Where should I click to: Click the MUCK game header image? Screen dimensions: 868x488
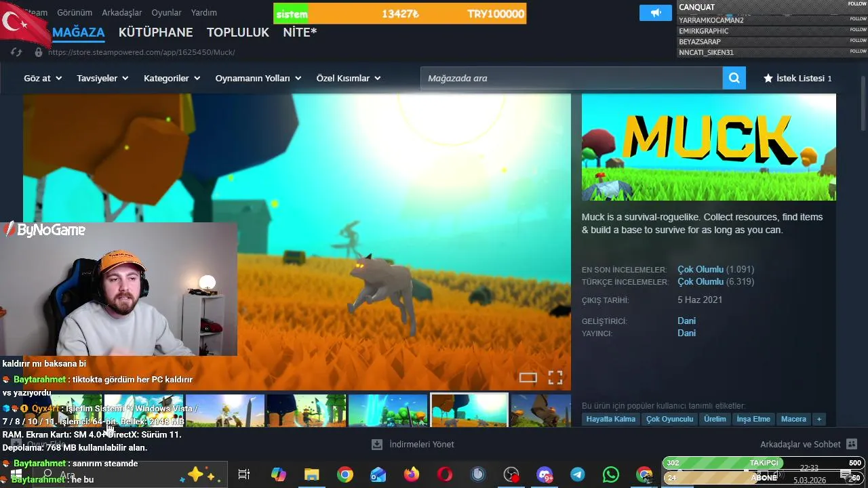(x=709, y=147)
